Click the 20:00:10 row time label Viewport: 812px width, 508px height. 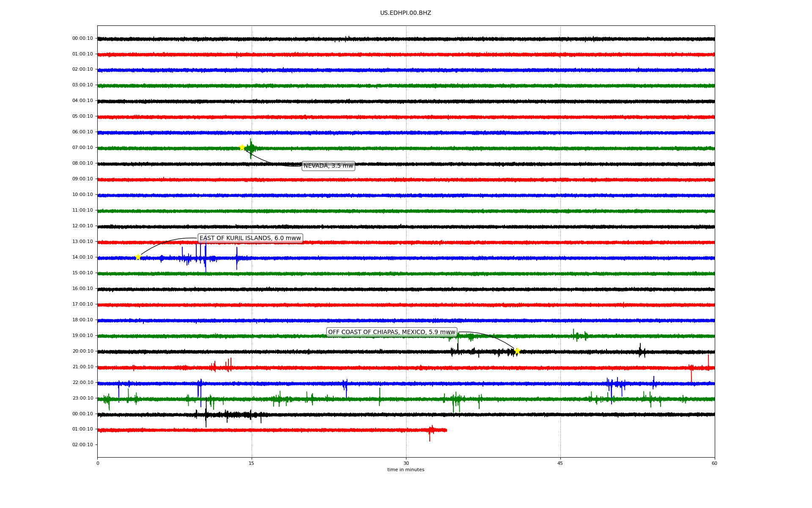click(82, 351)
